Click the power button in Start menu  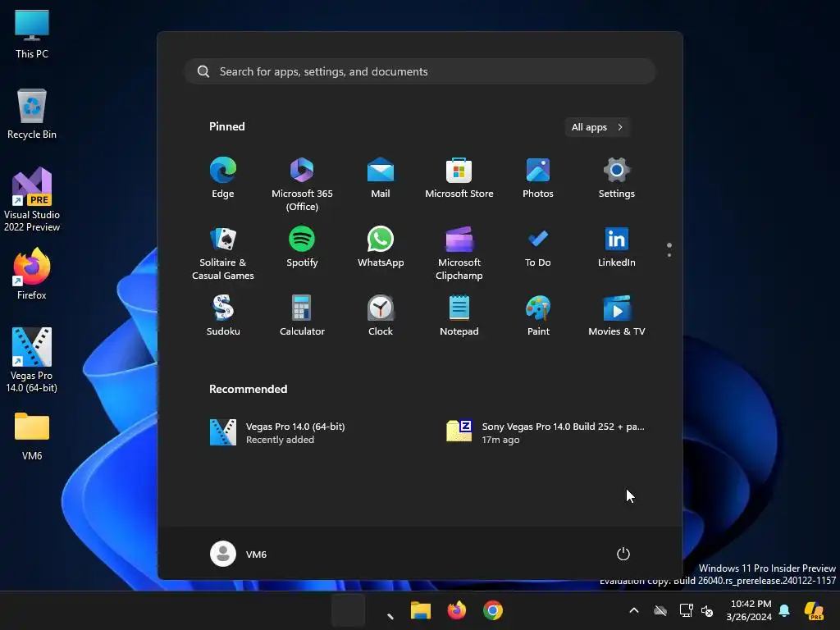coord(623,554)
